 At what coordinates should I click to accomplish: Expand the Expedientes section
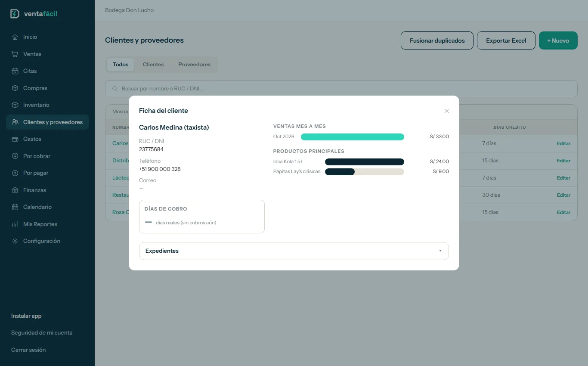[294, 251]
